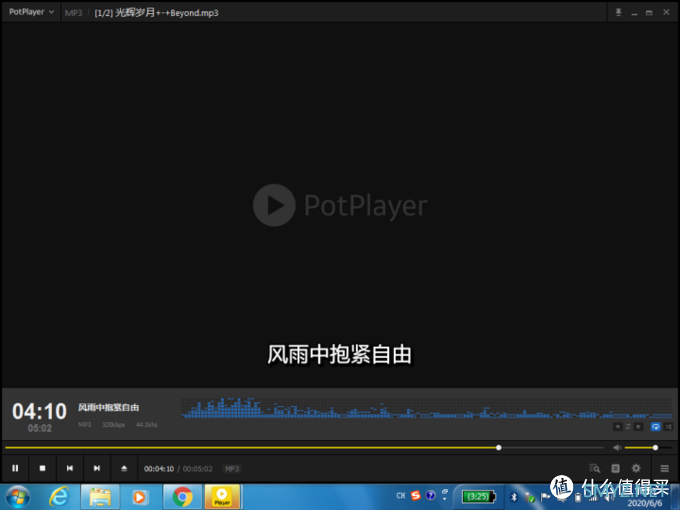Screen dimensions: 680x510
Task: Click the pin always-on-top icon
Action: tap(618, 12)
